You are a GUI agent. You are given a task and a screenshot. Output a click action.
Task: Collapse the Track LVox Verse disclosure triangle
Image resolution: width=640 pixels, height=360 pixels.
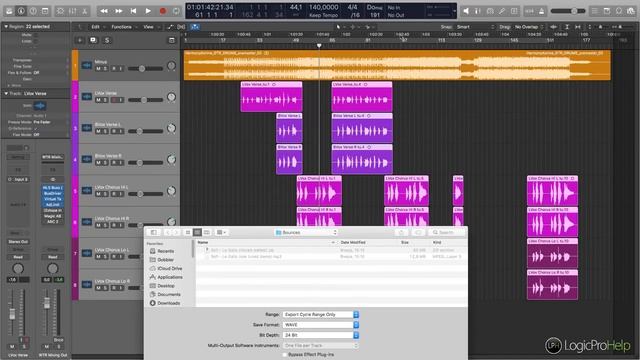6,93
